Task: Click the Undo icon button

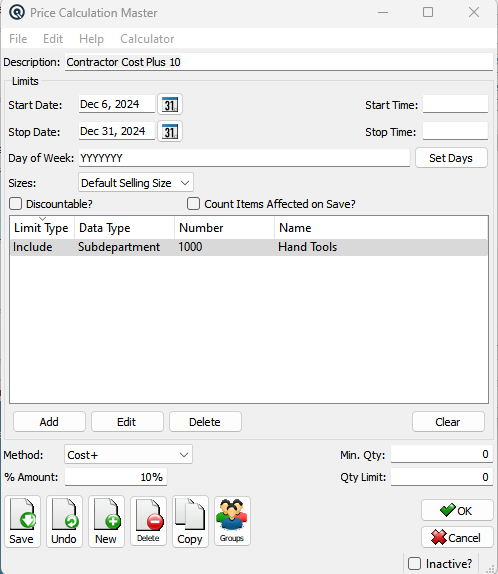Action: tap(64, 521)
